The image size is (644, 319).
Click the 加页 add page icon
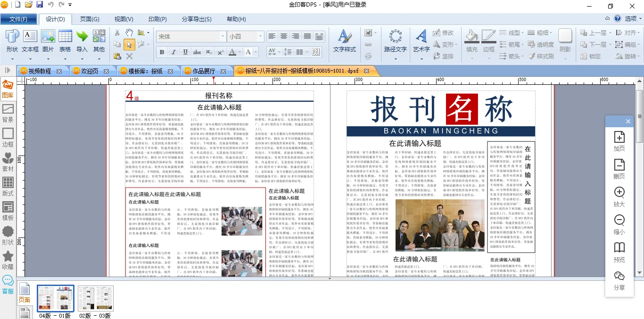(x=619, y=141)
